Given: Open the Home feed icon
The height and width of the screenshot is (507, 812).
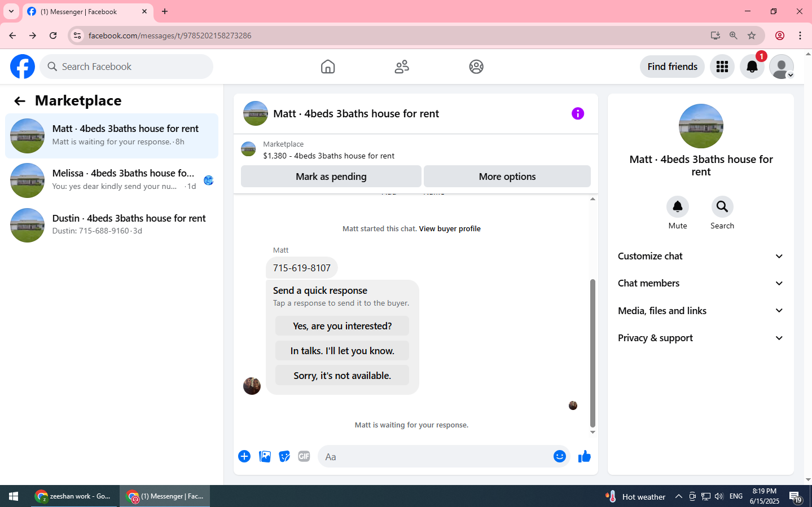Looking at the screenshot, I should [x=328, y=67].
